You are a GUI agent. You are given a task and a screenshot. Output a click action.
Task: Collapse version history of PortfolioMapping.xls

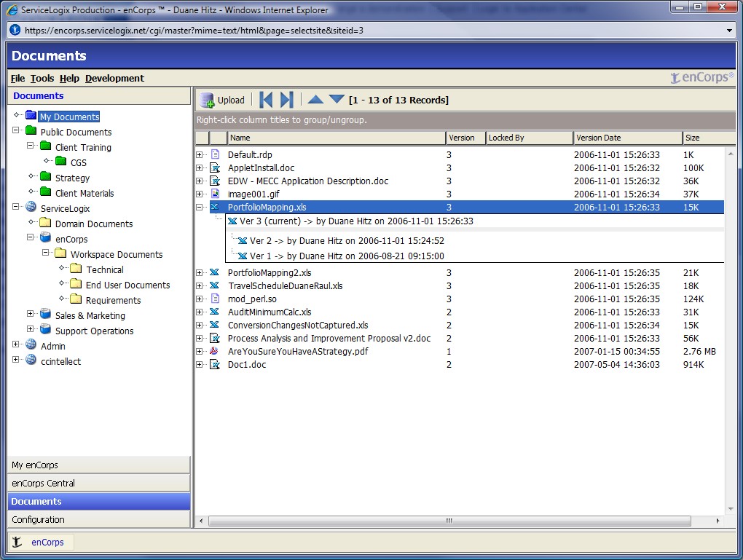[x=200, y=207]
